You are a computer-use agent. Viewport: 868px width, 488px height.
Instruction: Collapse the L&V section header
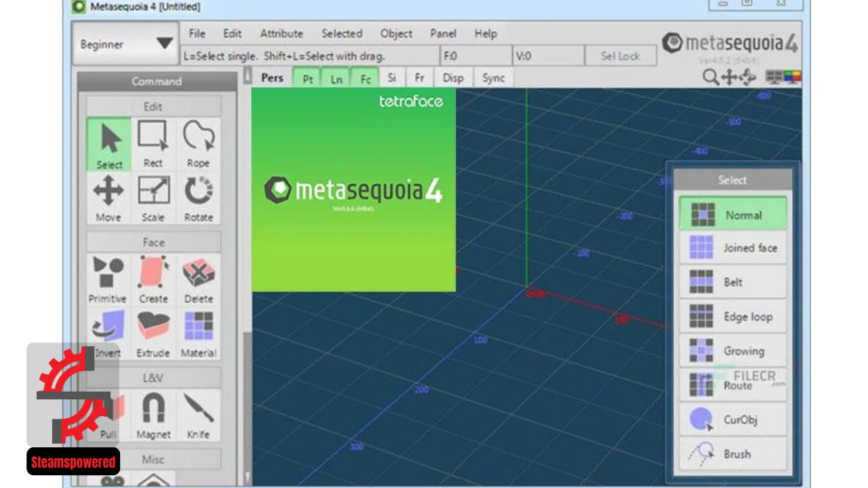pyautogui.click(x=153, y=378)
